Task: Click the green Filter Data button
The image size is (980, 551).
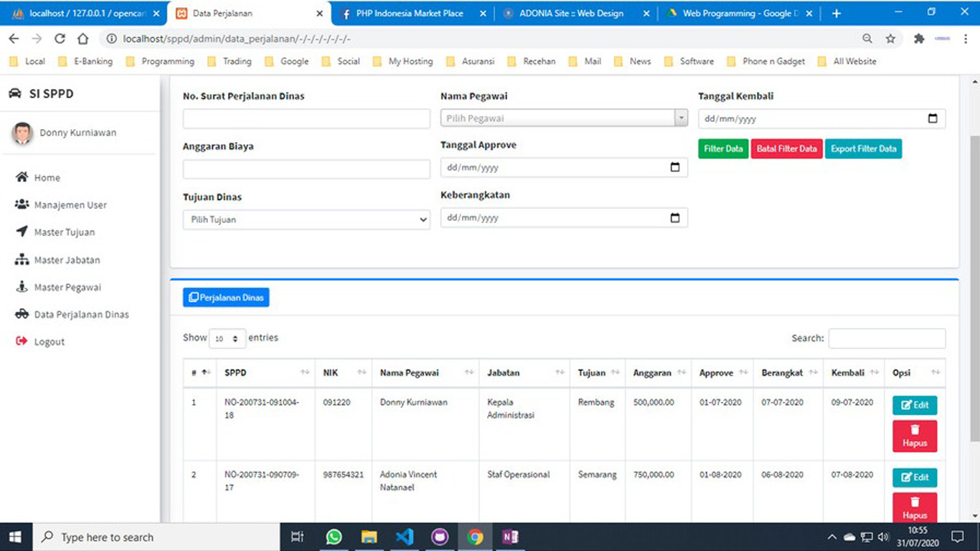Action: tap(723, 149)
